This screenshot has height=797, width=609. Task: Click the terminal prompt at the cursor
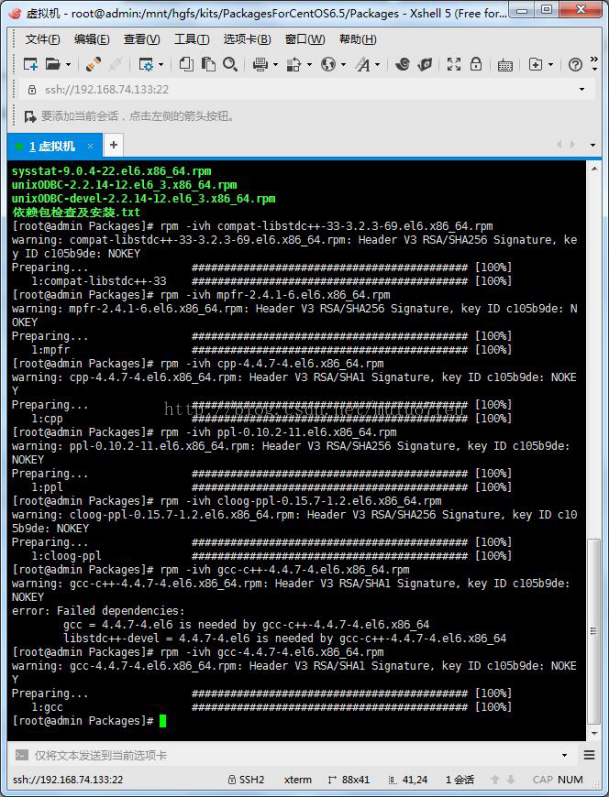pos(163,721)
